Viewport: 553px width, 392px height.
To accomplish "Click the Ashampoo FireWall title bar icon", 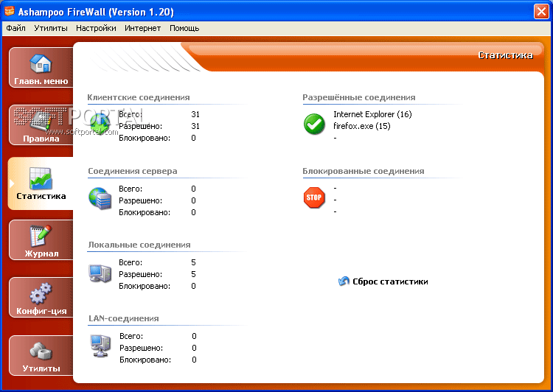I will point(10,11).
